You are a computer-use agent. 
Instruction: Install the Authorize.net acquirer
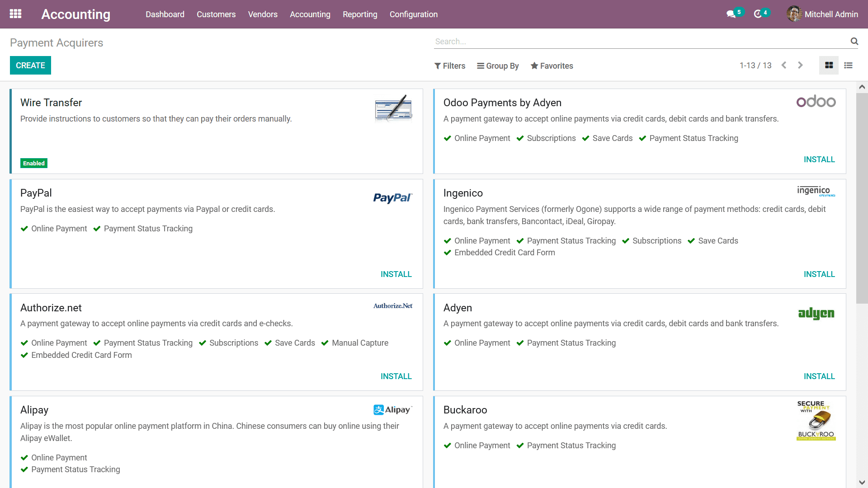coord(396,376)
